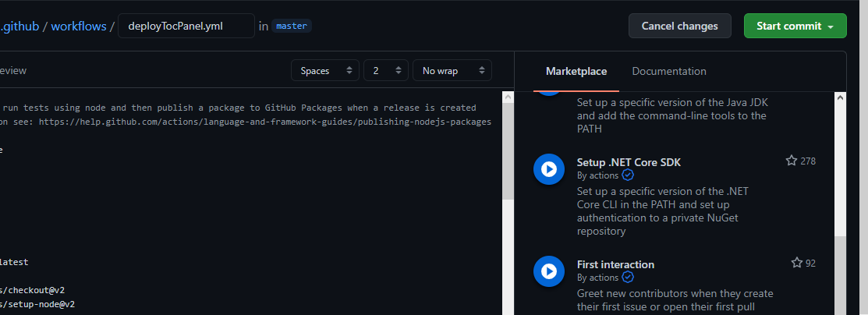
Task: Click the Cancel changes button
Action: [680, 26]
